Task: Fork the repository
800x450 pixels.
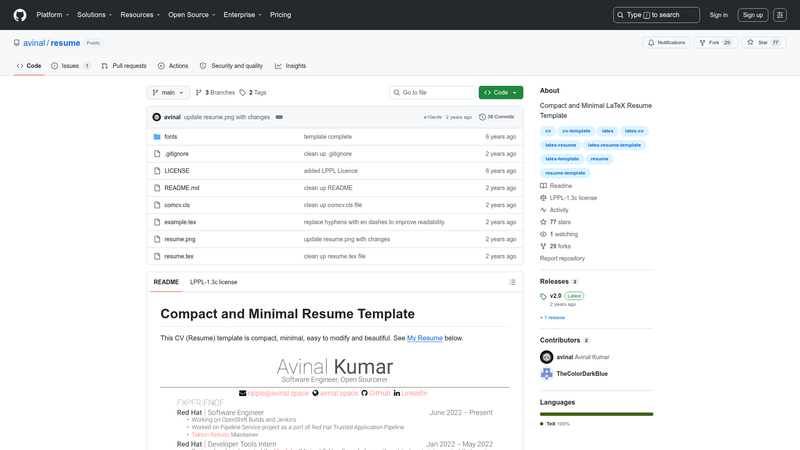Action: [715, 43]
